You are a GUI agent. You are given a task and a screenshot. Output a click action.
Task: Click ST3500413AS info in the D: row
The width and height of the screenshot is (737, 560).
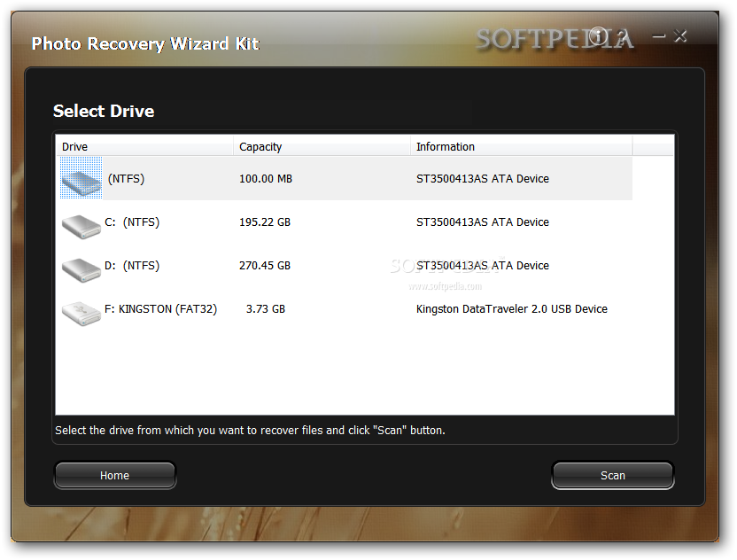click(x=482, y=266)
